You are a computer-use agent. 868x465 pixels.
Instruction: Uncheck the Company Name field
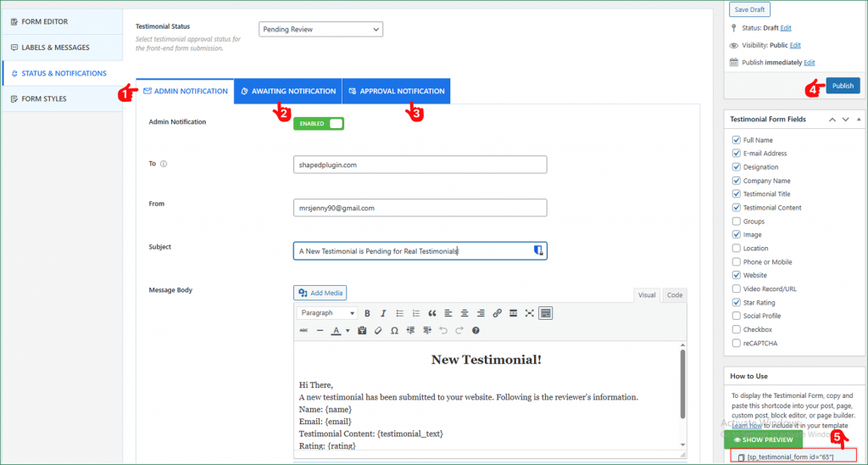(x=737, y=181)
